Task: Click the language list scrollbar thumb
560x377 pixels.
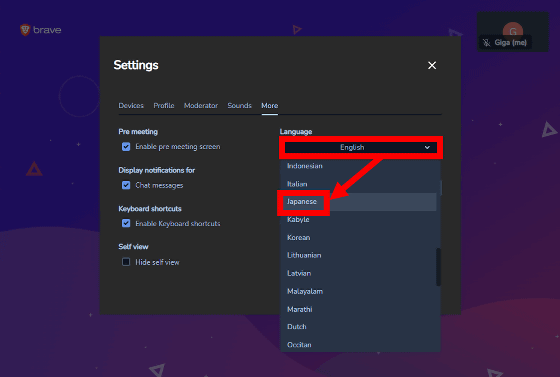Action: (x=438, y=267)
